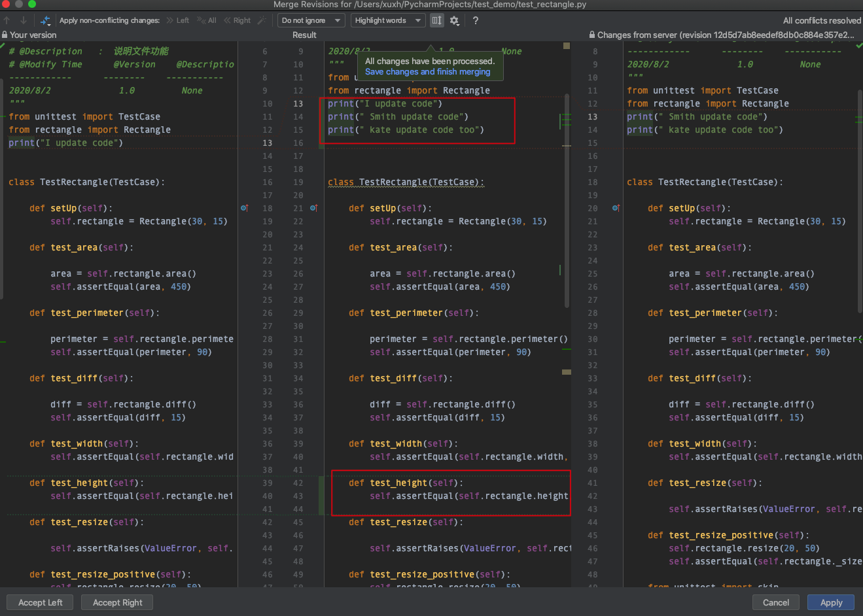Screen dimensions: 863x616
Task: Click yellow warning marker atop Result error stripe
Action: point(567,46)
